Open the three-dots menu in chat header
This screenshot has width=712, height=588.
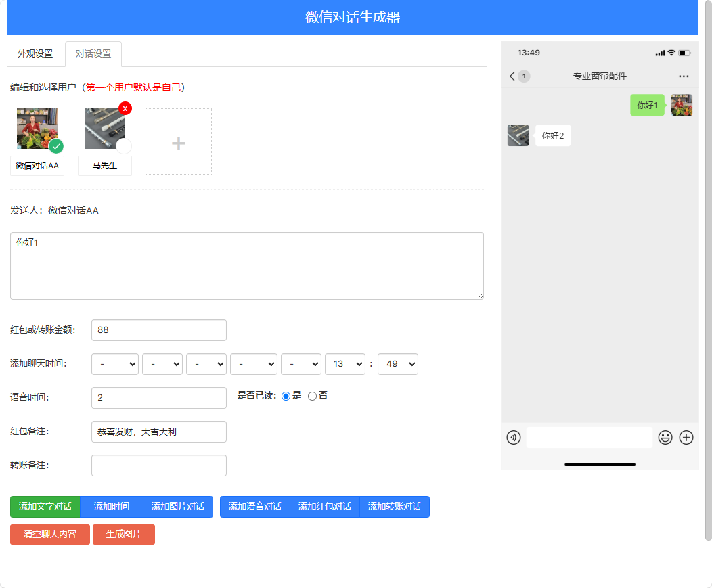(x=684, y=76)
